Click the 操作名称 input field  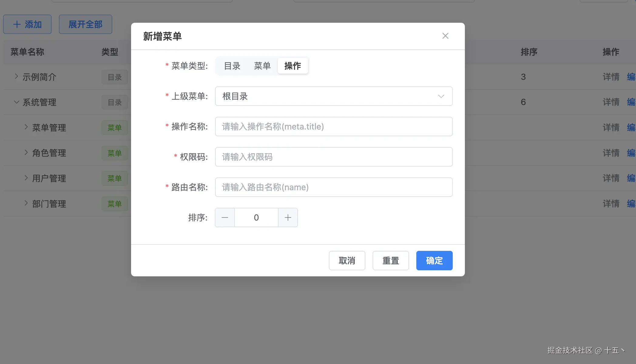pyautogui.click(x=333, y=126)
